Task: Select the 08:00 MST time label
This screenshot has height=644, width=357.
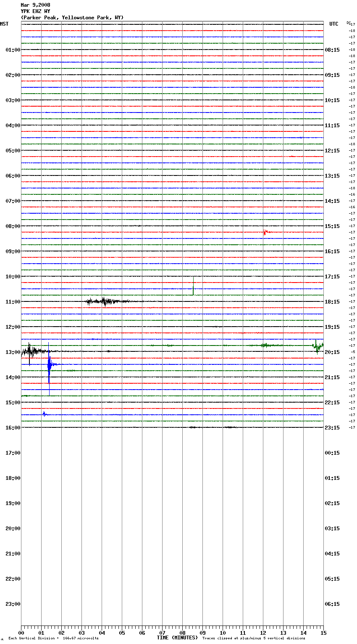Action: pyautogui.click(x=13, y=226)
